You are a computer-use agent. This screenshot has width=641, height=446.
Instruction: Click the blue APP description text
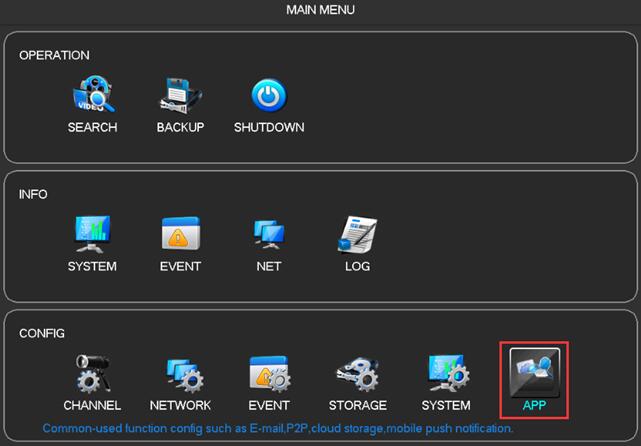click(x=277, y=428)
